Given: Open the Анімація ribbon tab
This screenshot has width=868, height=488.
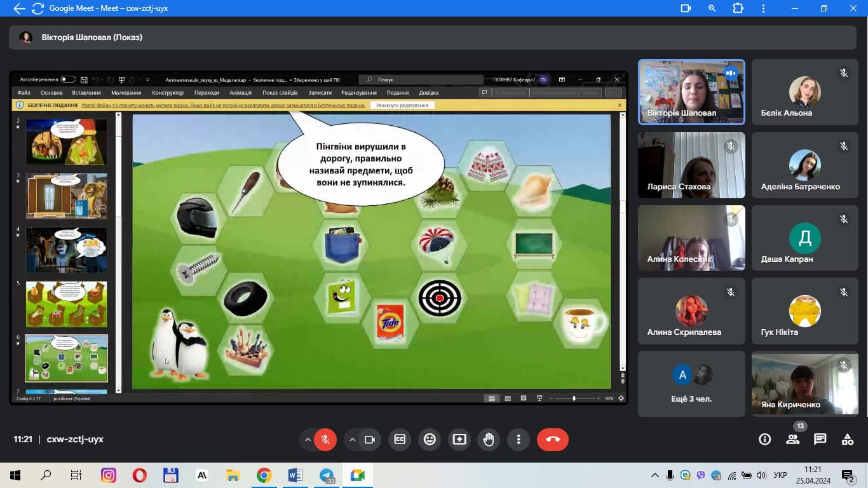Looking at the screenshot, I should tap(241, 93).
